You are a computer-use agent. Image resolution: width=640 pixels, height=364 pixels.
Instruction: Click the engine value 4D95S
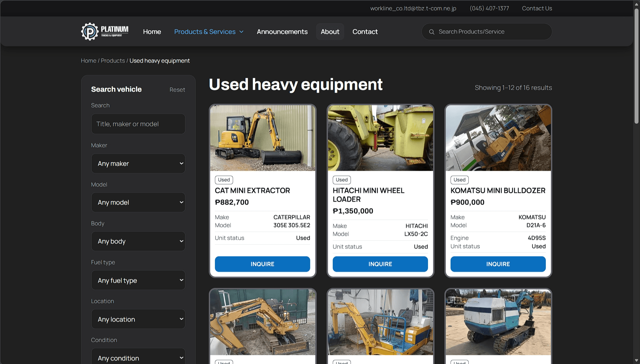[x=537, y=238]
